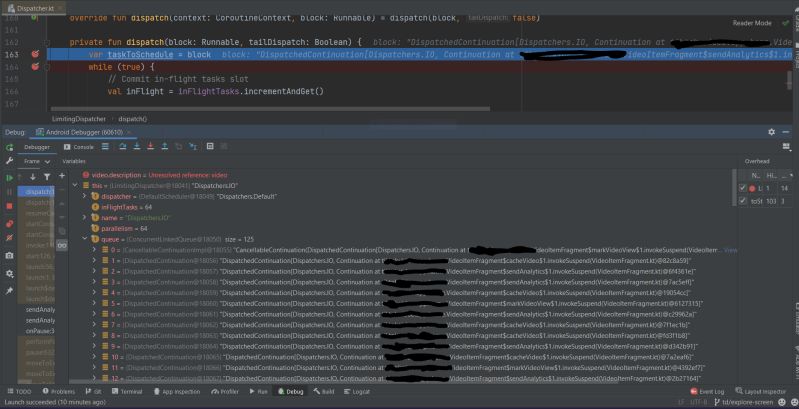Click the green inspection checkmark widget

tap(785, 23)
